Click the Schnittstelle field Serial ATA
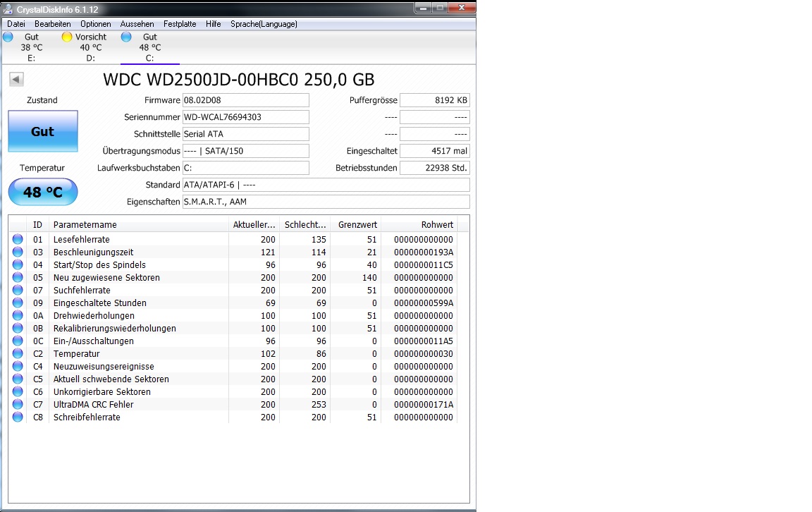The height and width of the screenshot is (512, 812). [x=246, y=134]
